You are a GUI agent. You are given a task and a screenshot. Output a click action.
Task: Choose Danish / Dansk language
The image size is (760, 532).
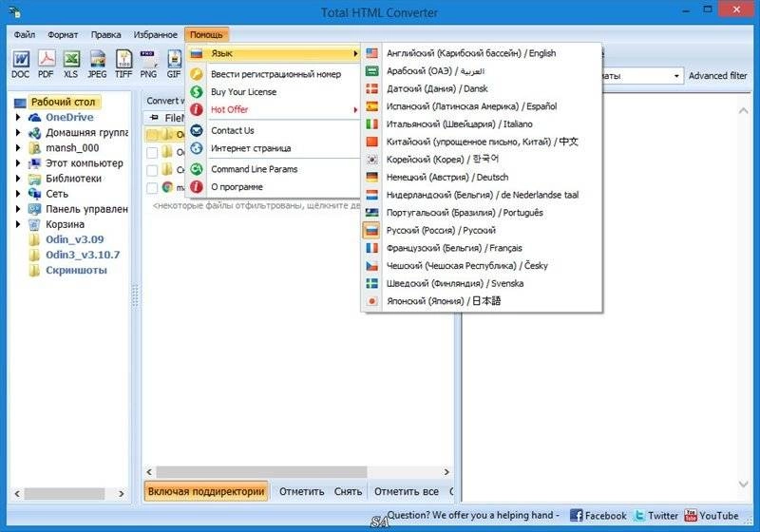coord(482,88)
